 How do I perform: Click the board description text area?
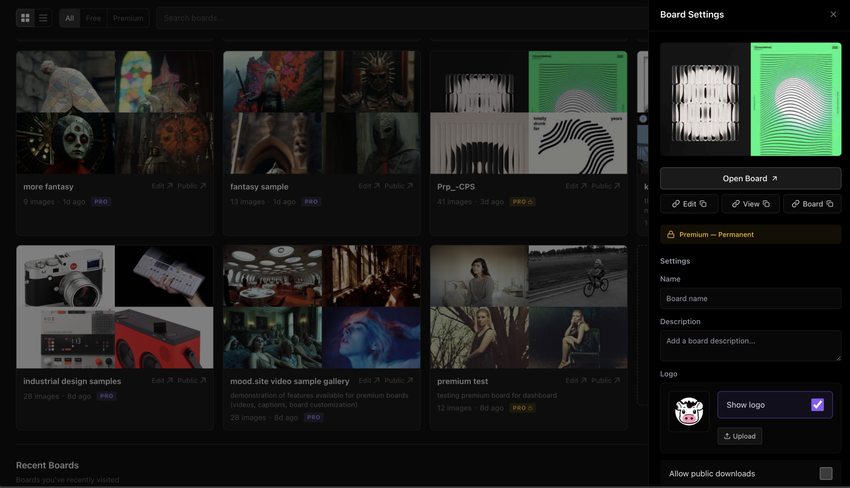750,345
